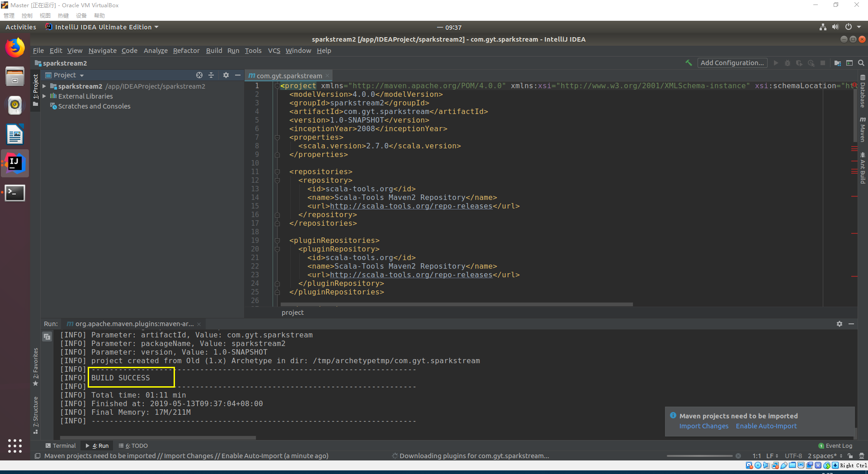Open the Navigate menu
Screen dimensions: 868x474
click(103, 51)
